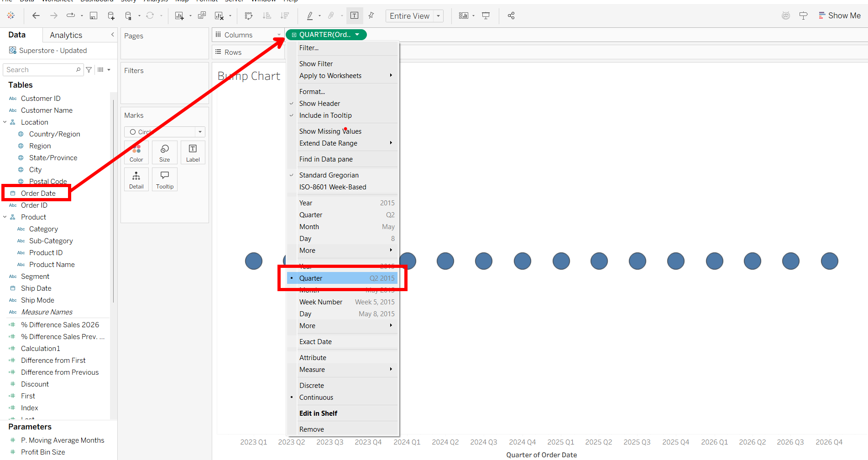Click the Fix Axes pin icon
The image size is (868, 460).
point(371,16)
